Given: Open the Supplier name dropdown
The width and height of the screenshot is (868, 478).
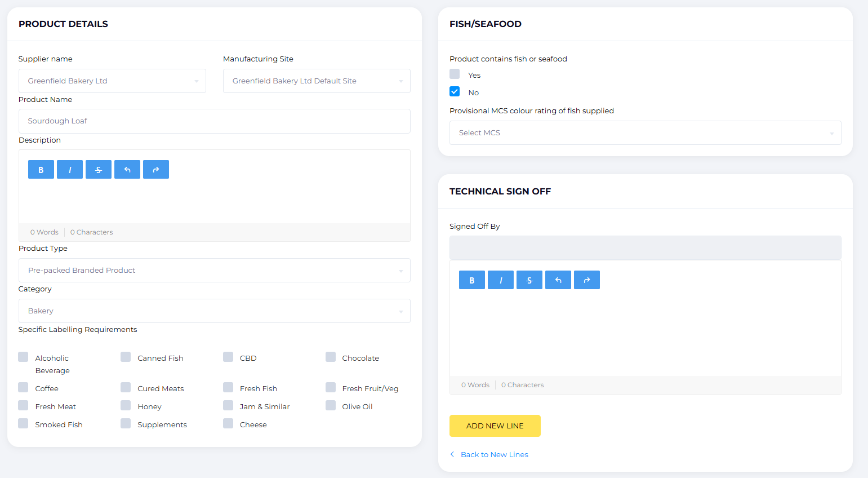Looking at the screenshot, I should [x=112, y=81].
